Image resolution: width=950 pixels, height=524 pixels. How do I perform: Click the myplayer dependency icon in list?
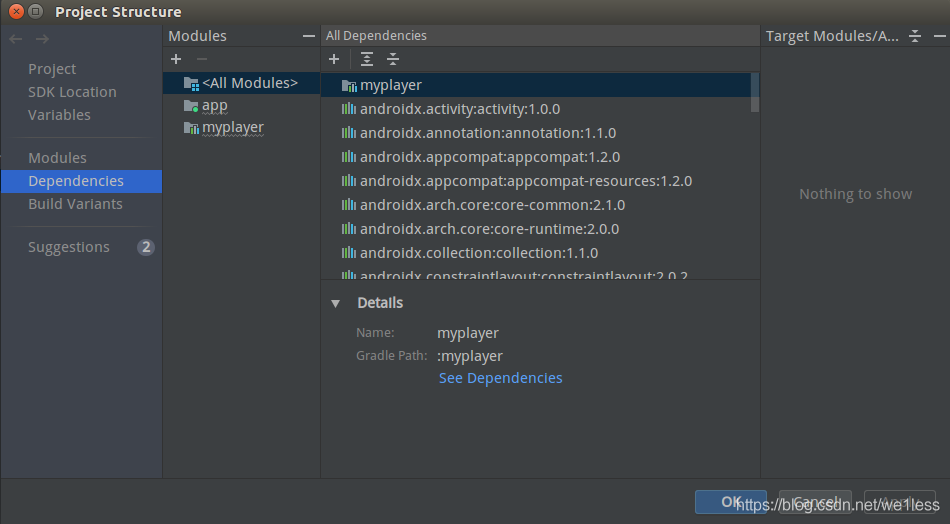349,86
